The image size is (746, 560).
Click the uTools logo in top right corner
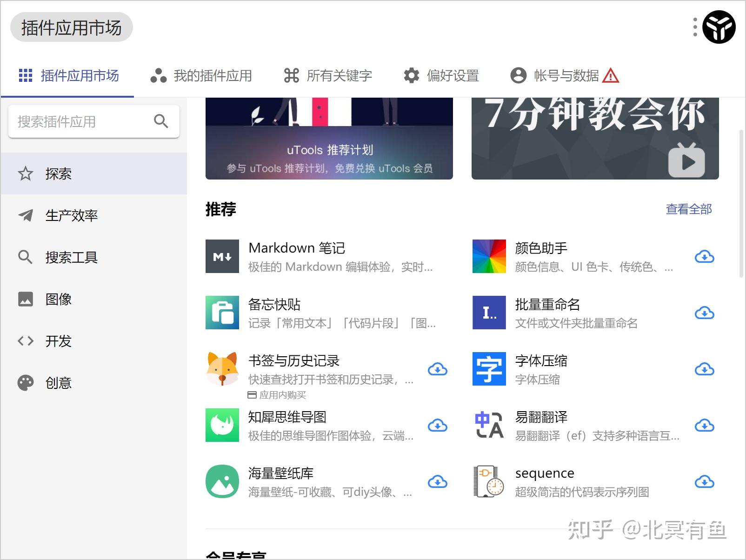(719, 27)
